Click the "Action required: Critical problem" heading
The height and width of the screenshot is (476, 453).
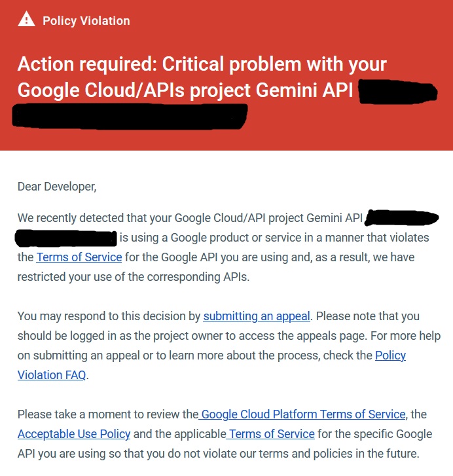202,64
